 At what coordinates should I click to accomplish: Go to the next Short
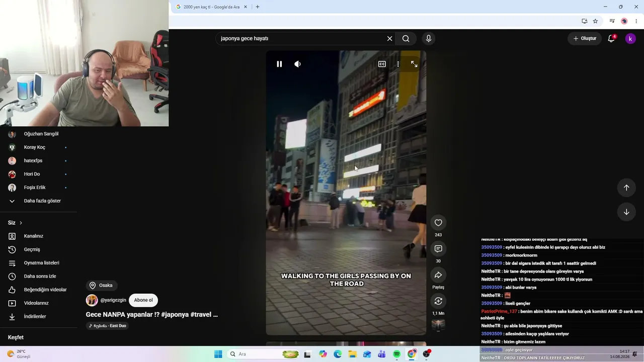[x=626, y=212]
